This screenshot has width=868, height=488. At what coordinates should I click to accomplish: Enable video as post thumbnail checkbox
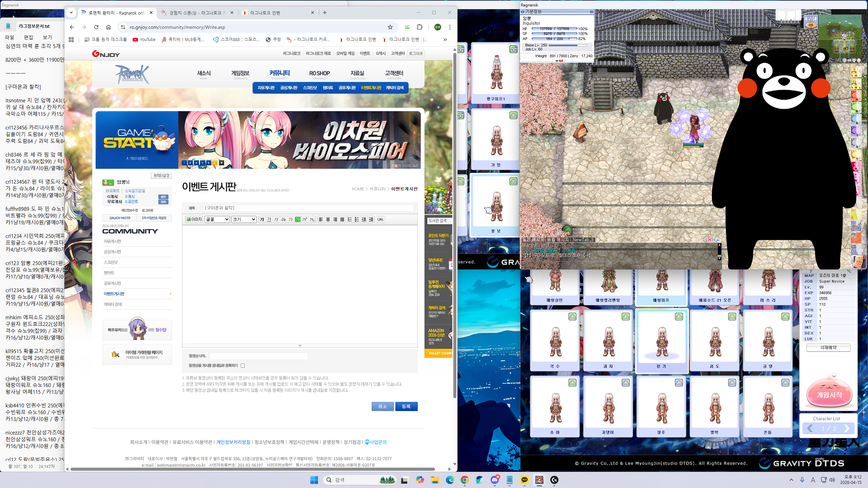pos(243,366)
